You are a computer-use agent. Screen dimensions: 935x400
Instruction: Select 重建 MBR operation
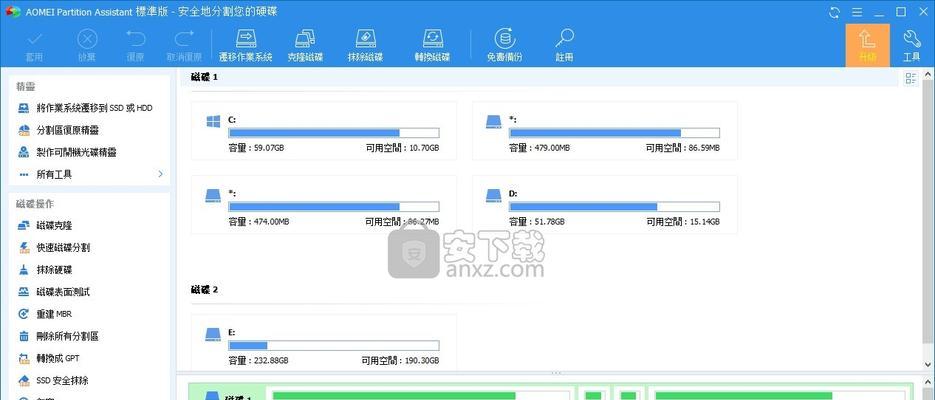pos(45,314)
